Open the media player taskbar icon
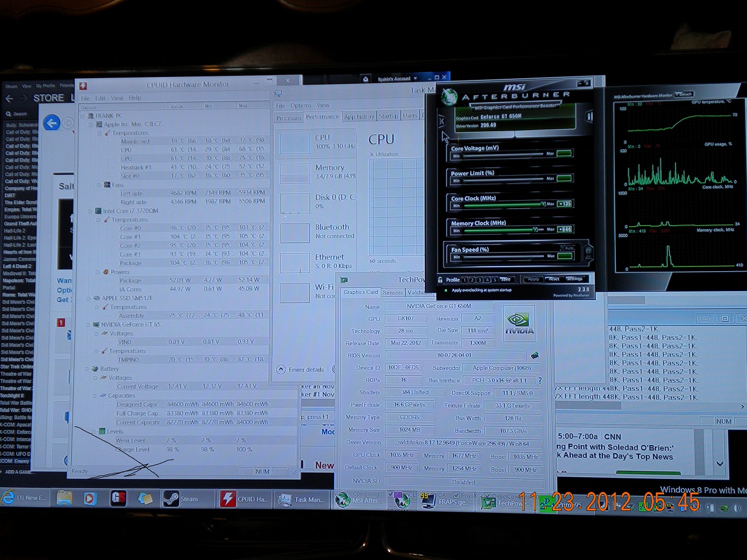This screenshot has width=747, height=560. click(89, 498)
